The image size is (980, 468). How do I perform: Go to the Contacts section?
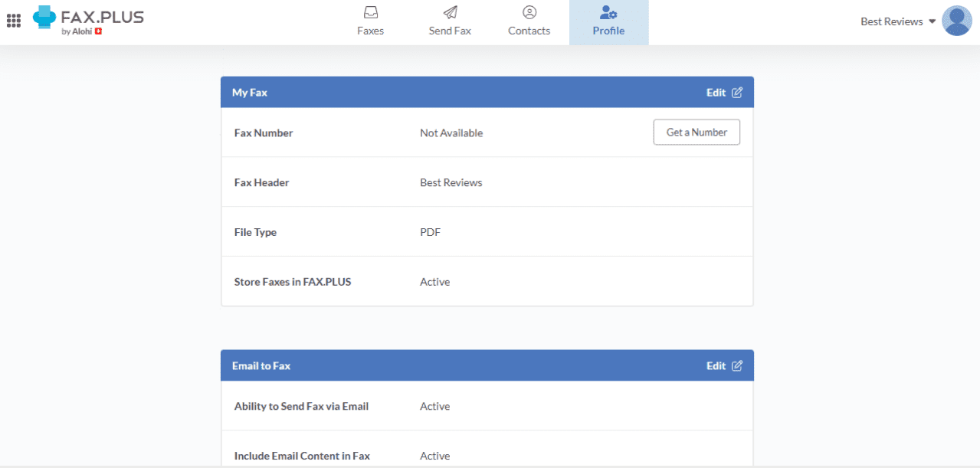point(529,21)
